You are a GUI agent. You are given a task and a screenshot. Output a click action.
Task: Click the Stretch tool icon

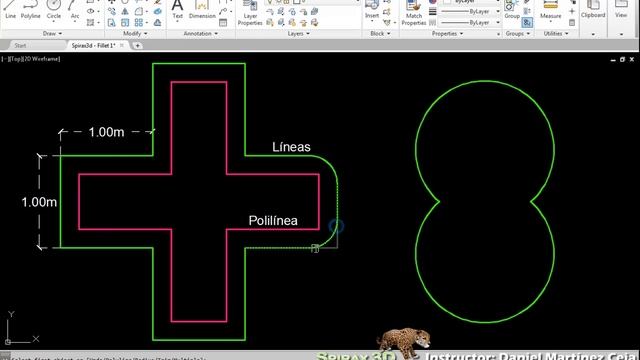pos(111,23)
